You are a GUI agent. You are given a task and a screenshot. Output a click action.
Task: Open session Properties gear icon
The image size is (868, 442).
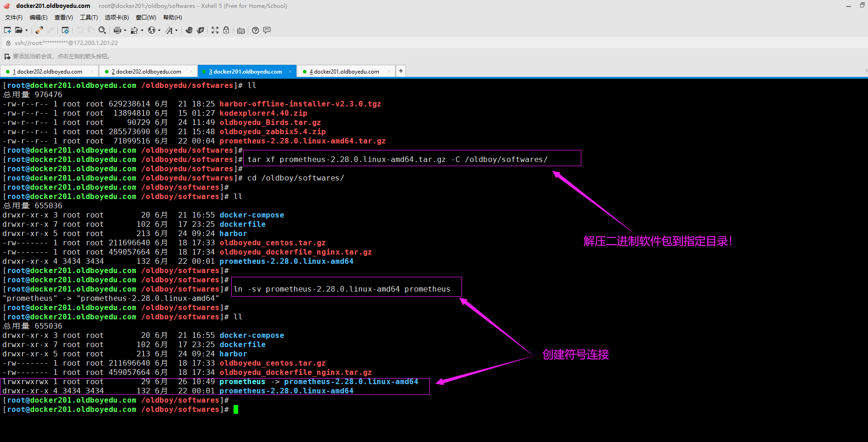click(65, 30)
